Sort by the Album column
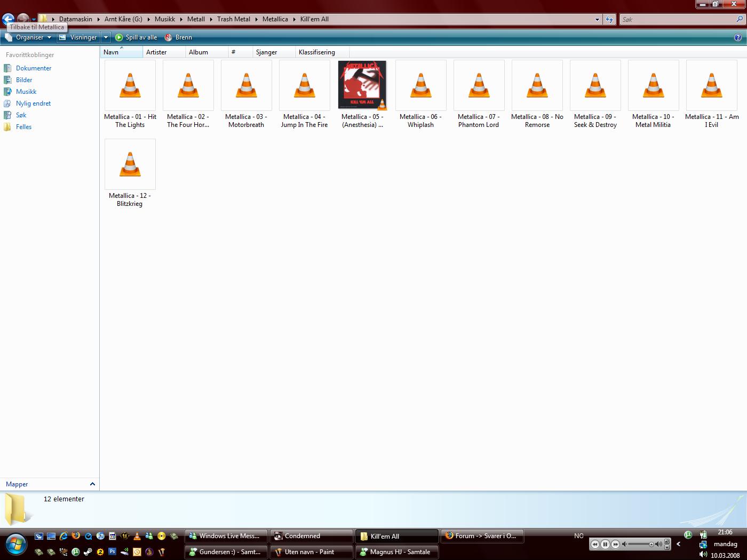Viewport: 747px width, 560px height. [x=207, y=52]
